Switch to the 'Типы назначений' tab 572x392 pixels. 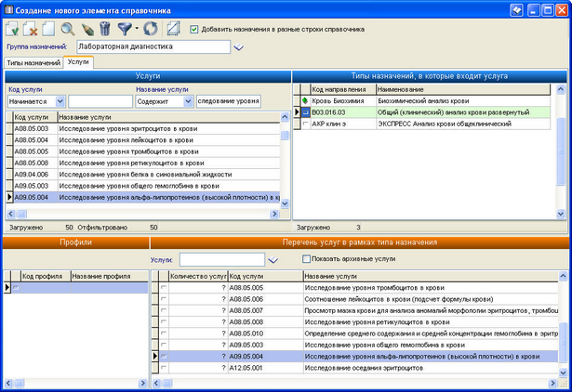(x=33, y=62)
